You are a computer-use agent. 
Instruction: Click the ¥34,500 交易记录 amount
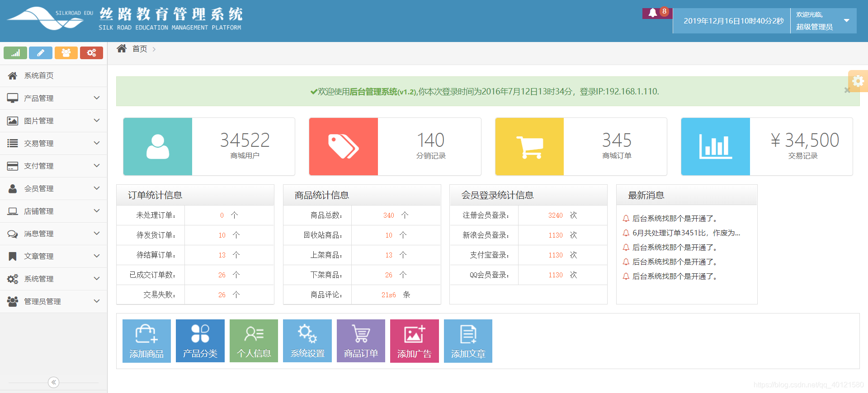coord(805,140)
